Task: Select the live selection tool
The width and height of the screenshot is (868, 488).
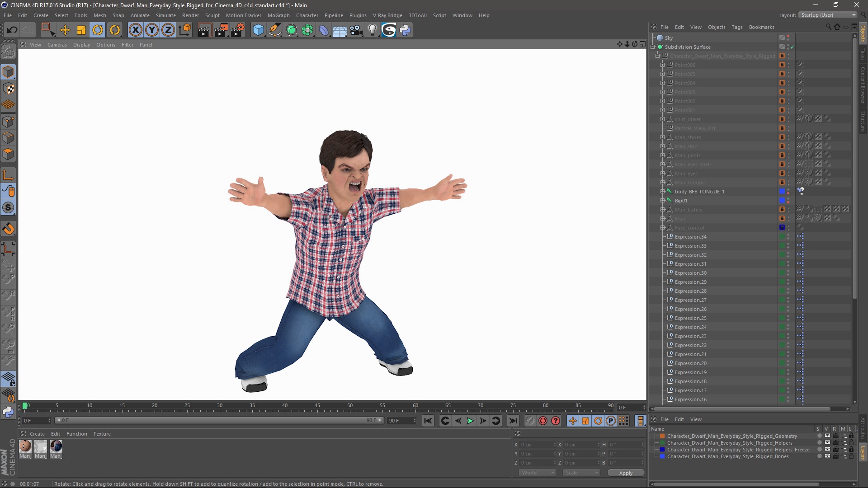Action: [x=48, y=30]
